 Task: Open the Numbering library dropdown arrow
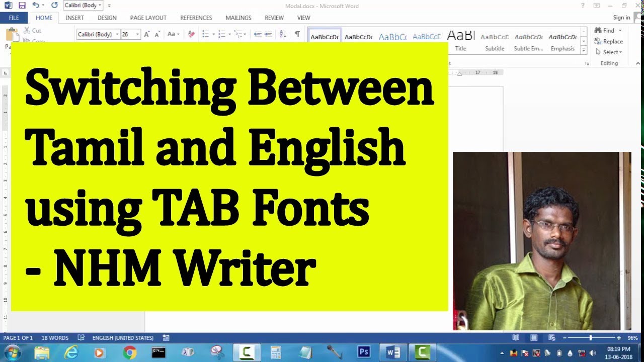pyautogui.click(x=229, y=34)
